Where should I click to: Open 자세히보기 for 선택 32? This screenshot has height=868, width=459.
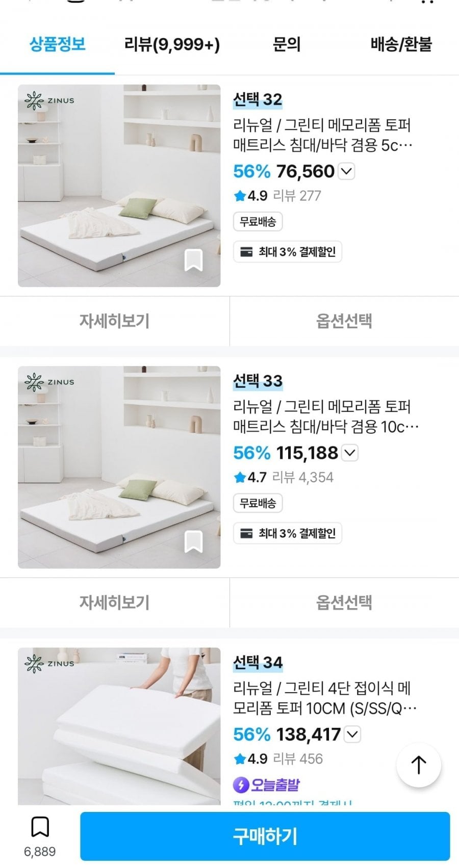114,321
